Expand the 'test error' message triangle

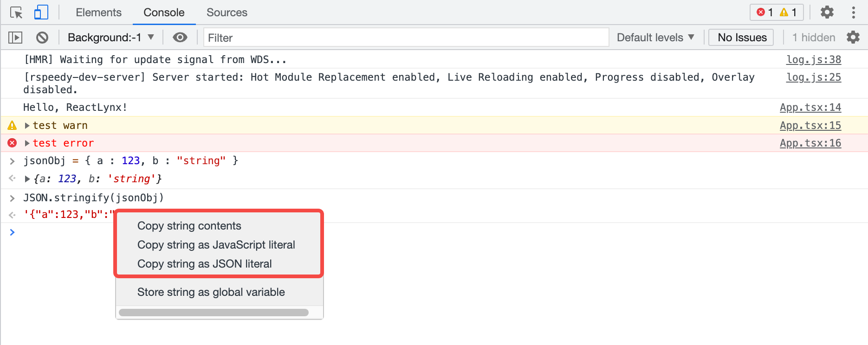(x=27, y=143)
